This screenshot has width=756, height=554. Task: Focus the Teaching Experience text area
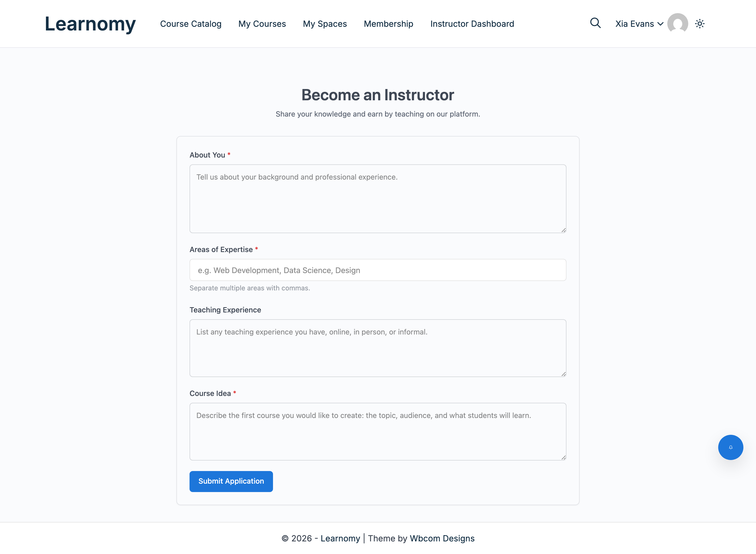coord(378,348)
